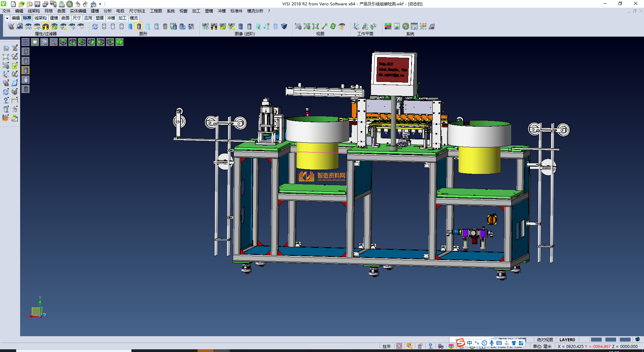Click the 绝对视图 status bar button

[545, 340]
